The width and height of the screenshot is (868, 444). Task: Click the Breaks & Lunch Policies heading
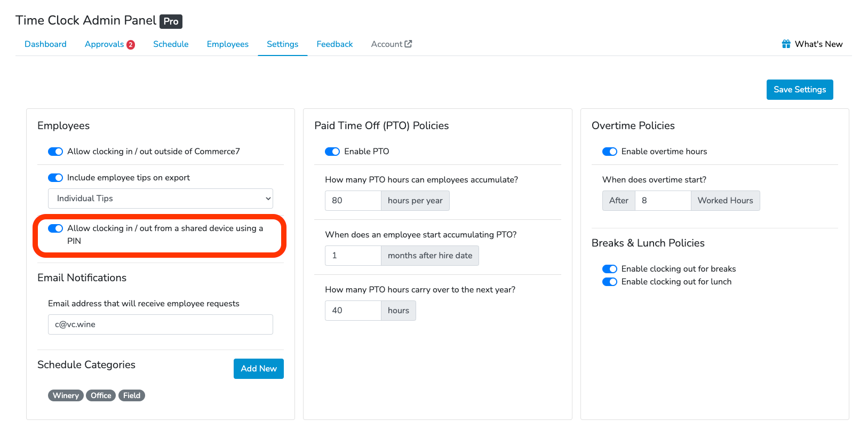tap(648, 243)
